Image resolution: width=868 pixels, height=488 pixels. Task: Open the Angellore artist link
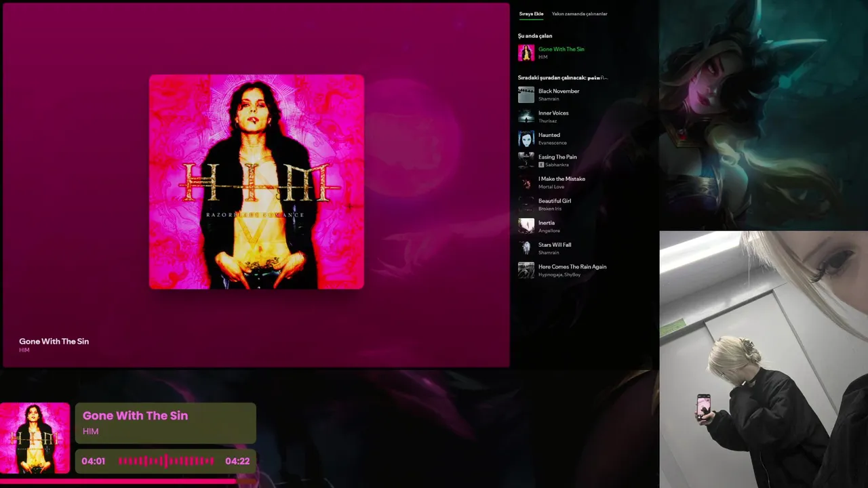(549, 230)
